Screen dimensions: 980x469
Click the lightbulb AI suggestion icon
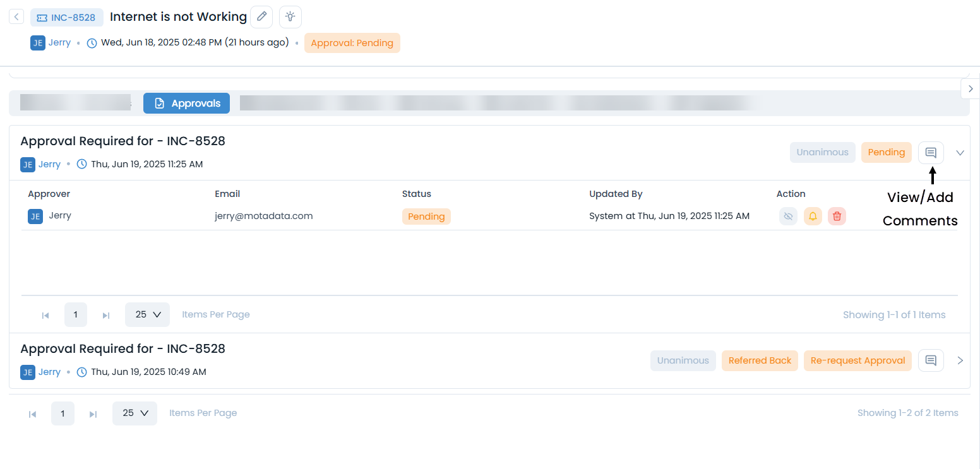pos(290,16)
